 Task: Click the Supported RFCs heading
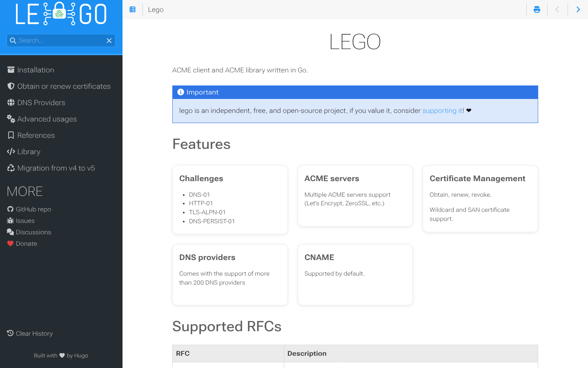coord(227,327)
